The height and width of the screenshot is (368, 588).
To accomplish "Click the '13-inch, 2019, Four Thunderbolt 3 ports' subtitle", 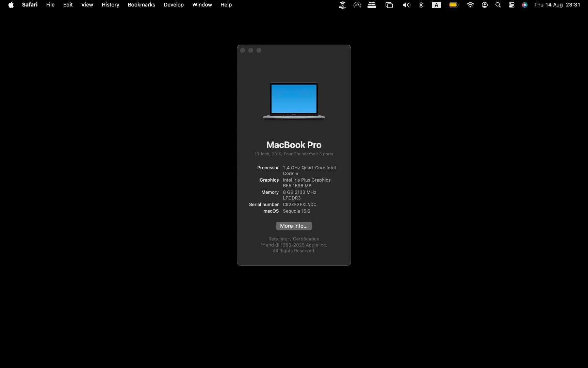I will coord(294,154).
